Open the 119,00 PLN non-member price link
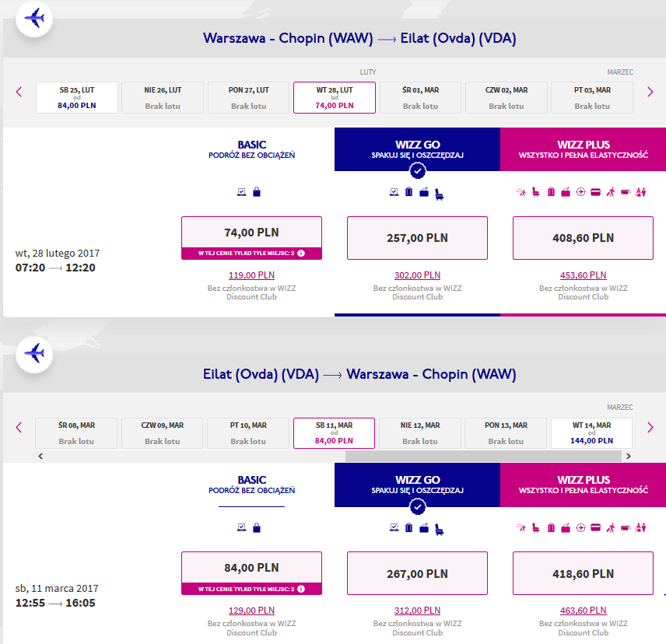 [251, 275]
